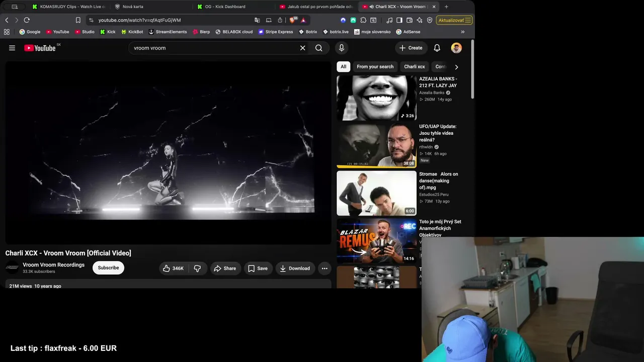Viewport: 644px width, 362px height.
Task: Click the browser address bar URL
Action: [139, 20]
